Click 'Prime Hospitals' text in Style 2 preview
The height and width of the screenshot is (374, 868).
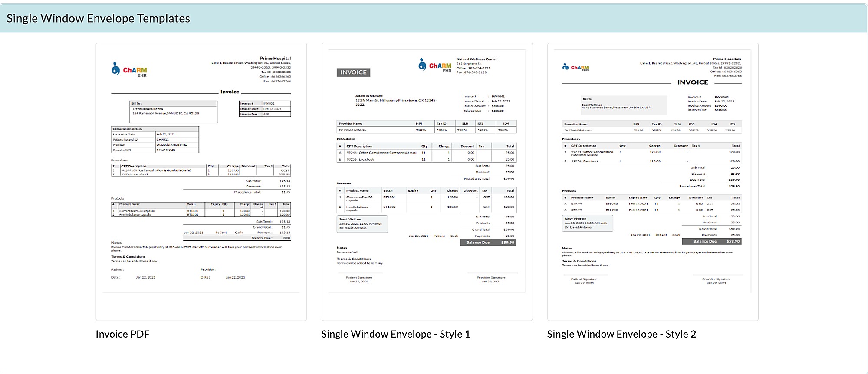(727, 59)
